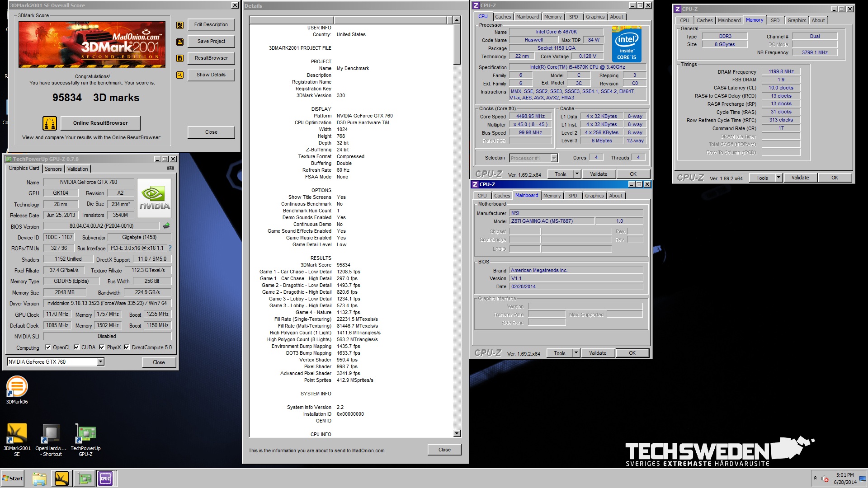Open the 3DMark2001 SE desktop shortcut
This screenshot has width=868, height=488.
pyautogui.click(x=17, y=440)
